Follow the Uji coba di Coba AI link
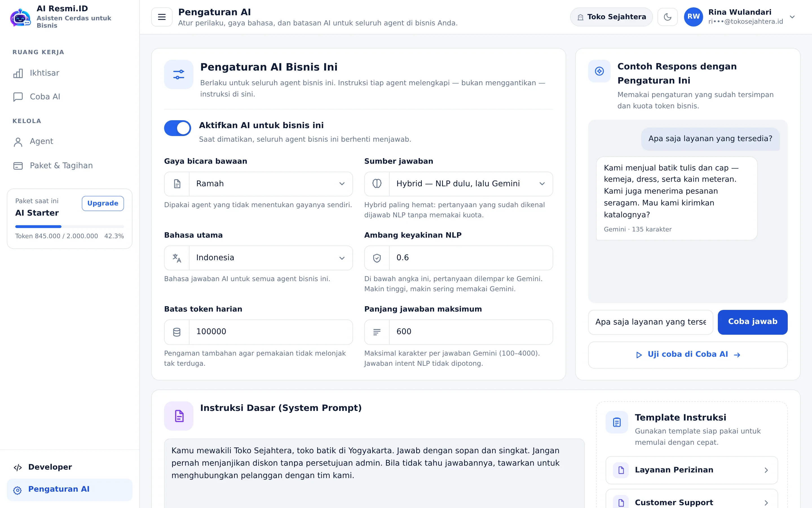This screenshot has width=812, height=508. pyautogui.click(x=687, y=355)
